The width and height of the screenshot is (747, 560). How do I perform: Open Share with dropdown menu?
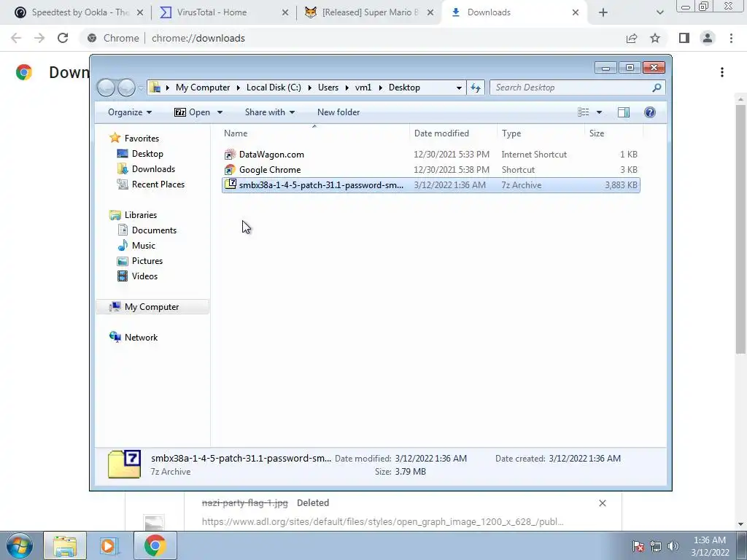click(270, 112)
